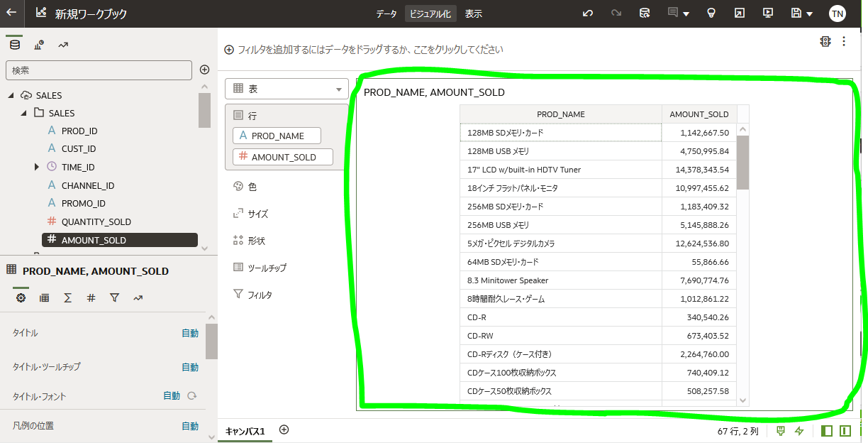Click the present monitor play icon
This screenshot has width=868, height=443.
[x=767, y=13]
